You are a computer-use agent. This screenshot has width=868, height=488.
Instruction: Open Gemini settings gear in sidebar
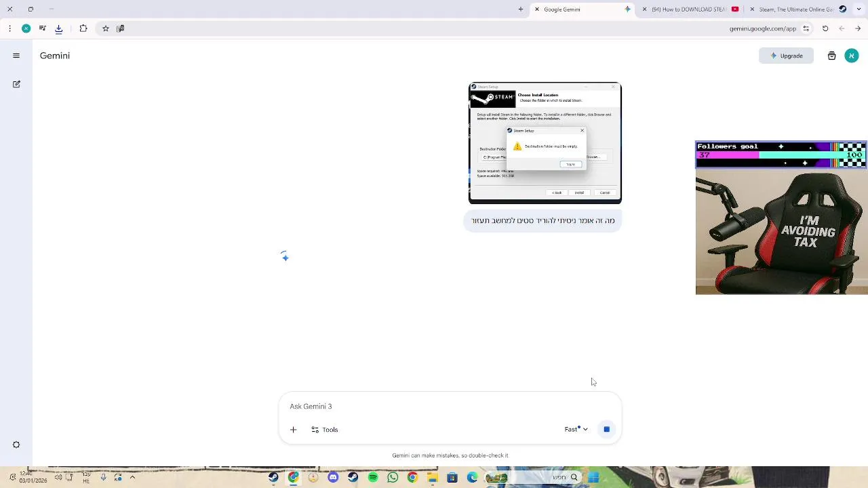[16, 445]
